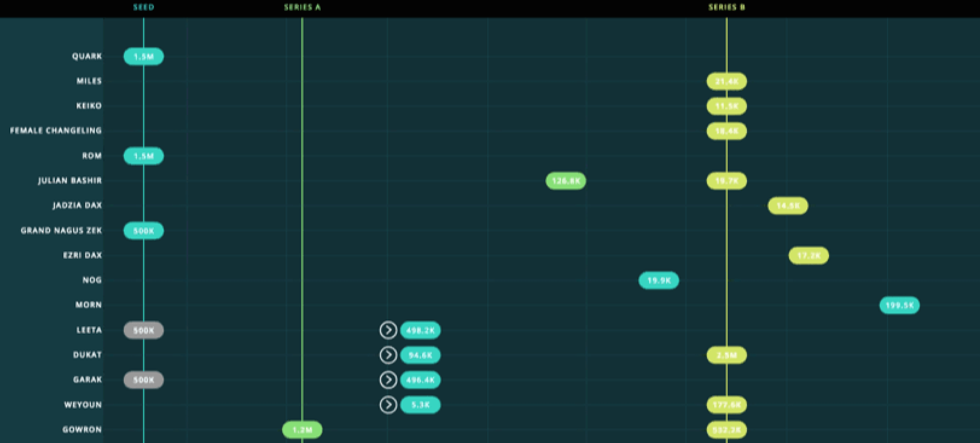The height and width of the screenshot is (443, 980).
Task: Expand the Garak row chevron
Action: [388, 380]
